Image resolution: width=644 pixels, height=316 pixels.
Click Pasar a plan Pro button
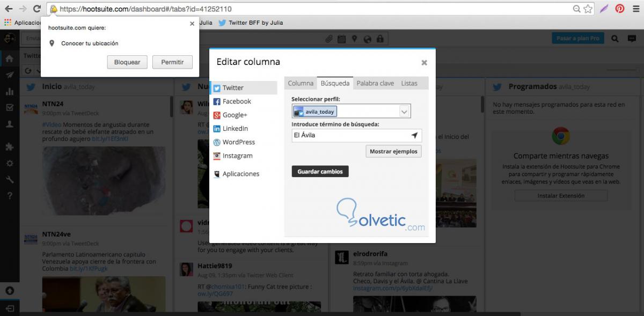point(578,39)
